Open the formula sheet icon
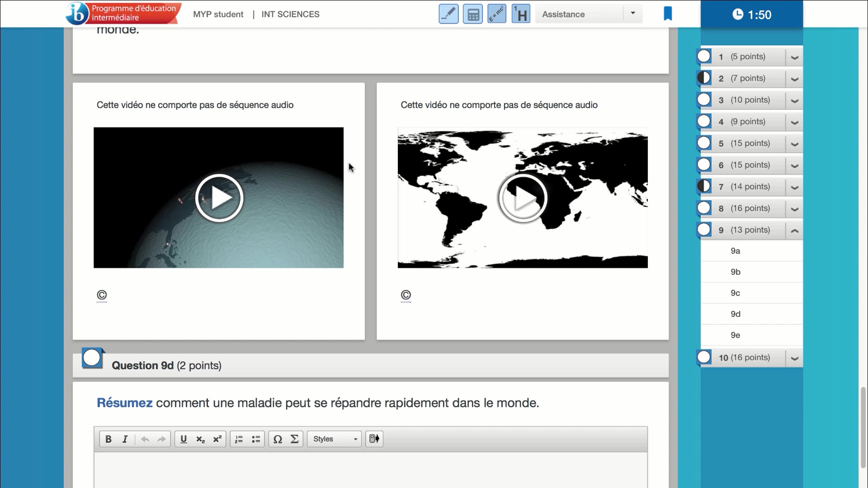 pos(497,14)
